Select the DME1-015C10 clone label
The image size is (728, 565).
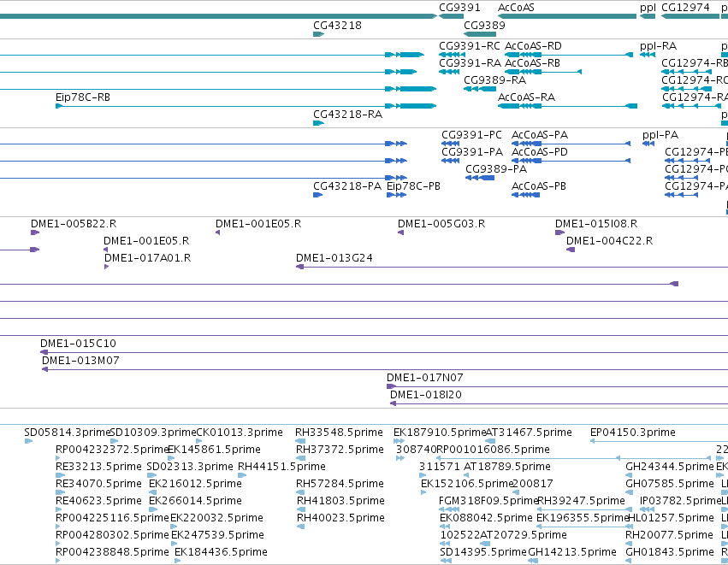coord(78,344)
